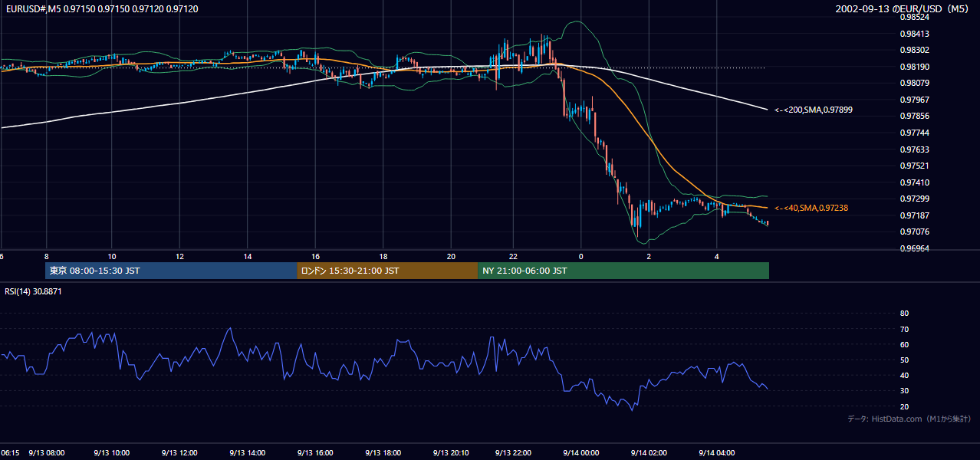Click the RSI 50 level label
The height and width of the screenshot is (460, 980).
coord(904,360)
